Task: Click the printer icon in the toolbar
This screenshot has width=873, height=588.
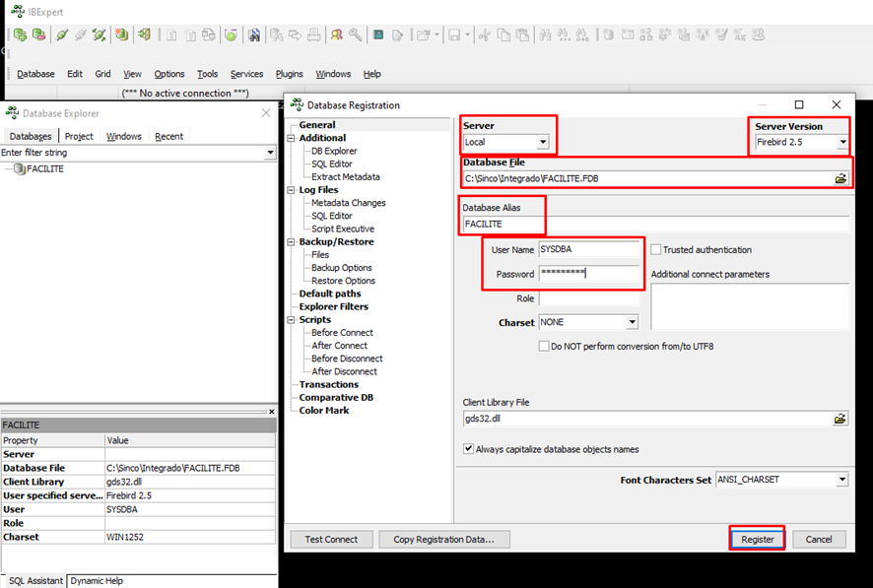Action: click(x=313, y=34)
